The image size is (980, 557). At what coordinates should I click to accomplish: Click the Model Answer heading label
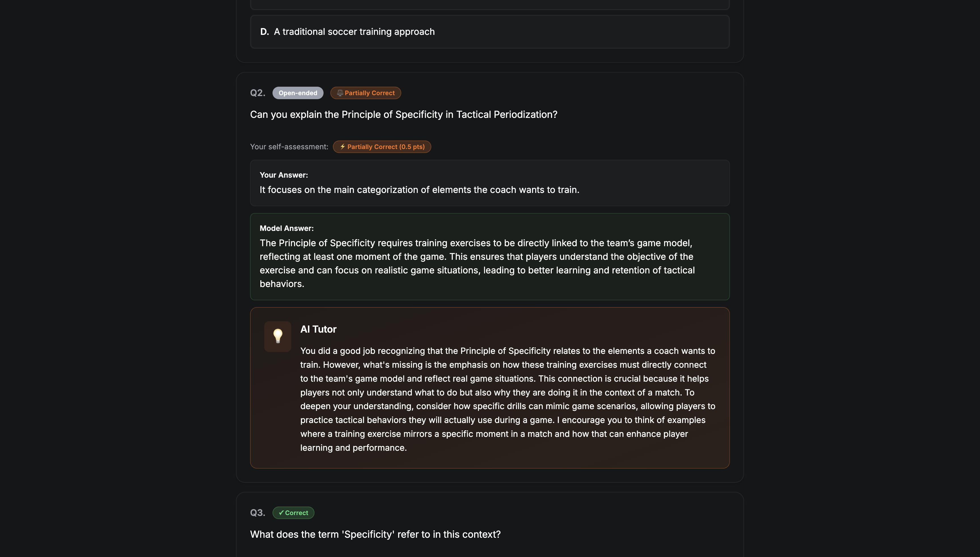coord(286,228)
